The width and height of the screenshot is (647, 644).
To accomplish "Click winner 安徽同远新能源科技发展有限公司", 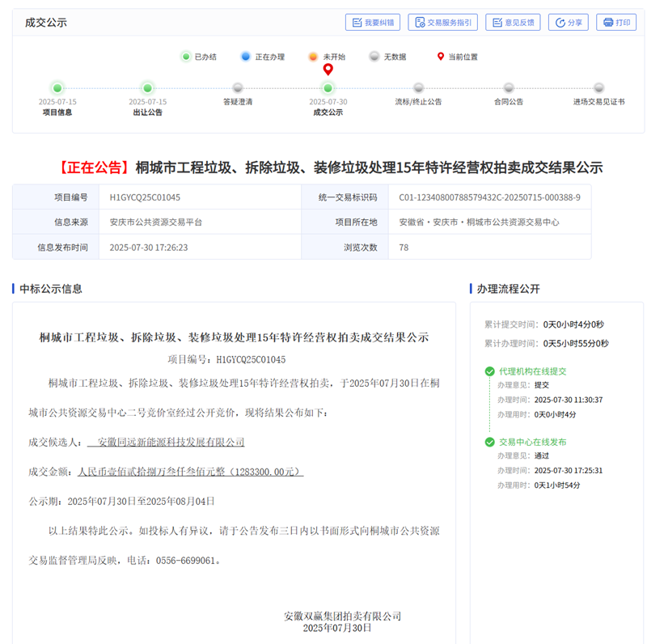I will [x=171, y=442].
